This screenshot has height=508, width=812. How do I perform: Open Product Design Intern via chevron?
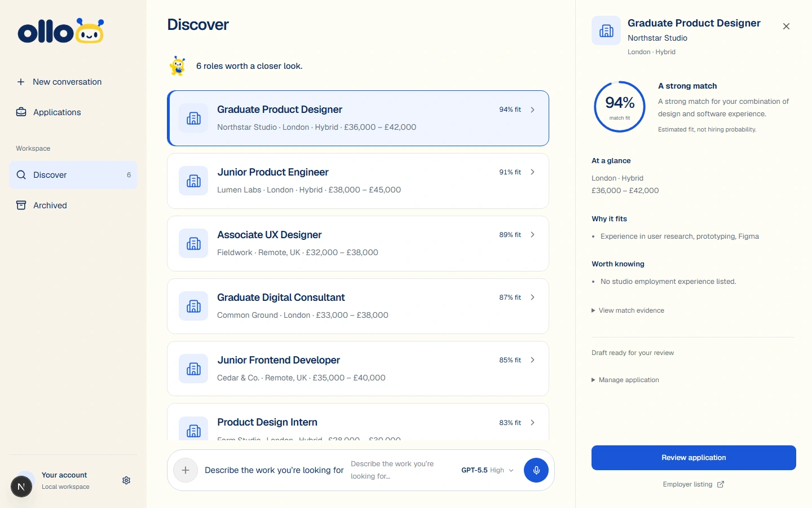pyautogui.click(x=532, y=423)
